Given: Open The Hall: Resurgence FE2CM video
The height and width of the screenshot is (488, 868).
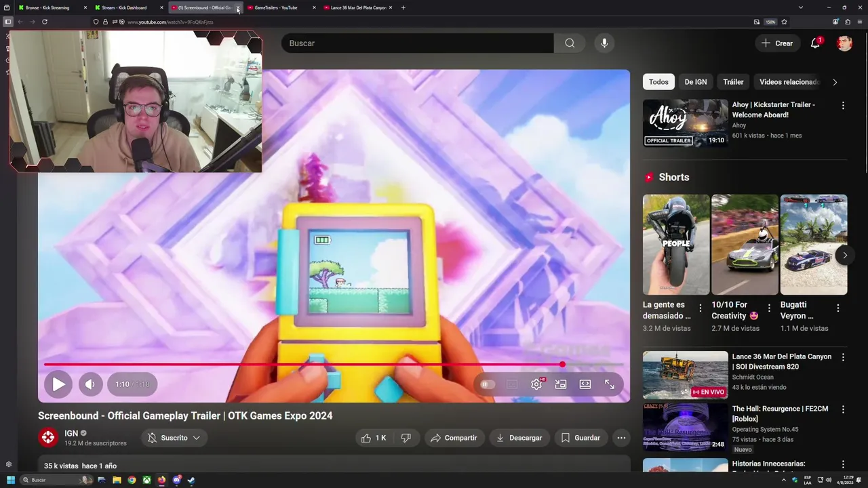Looking at the screenshot, I should [686, 427].
